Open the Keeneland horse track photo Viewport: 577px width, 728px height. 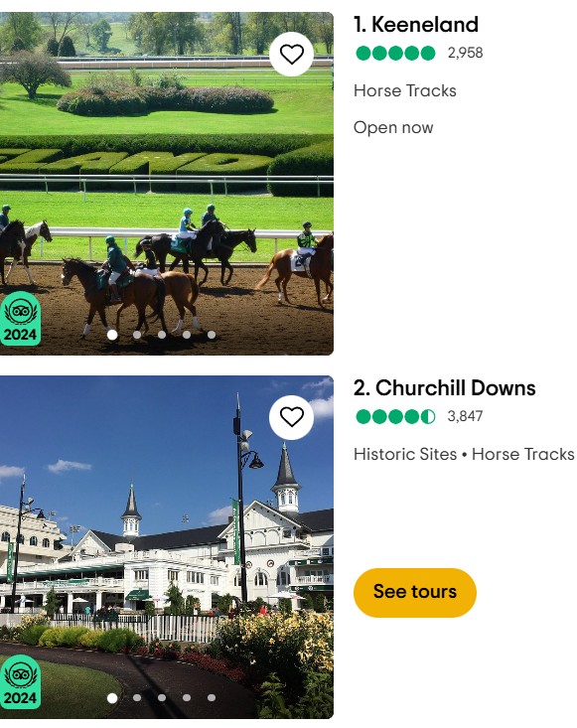point(167,184)
